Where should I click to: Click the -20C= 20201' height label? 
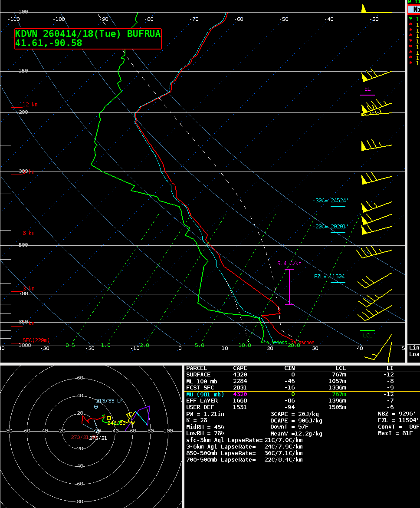coord(330,227)
